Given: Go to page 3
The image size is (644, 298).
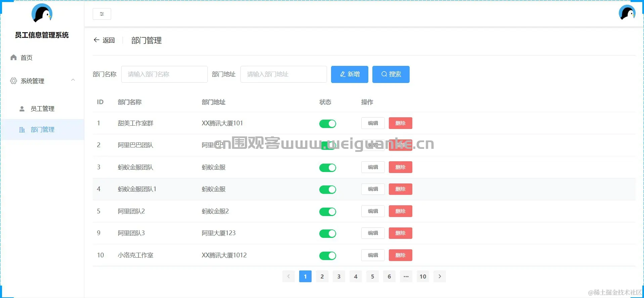Looking at the screenshot, I should [x=339, y=276].
